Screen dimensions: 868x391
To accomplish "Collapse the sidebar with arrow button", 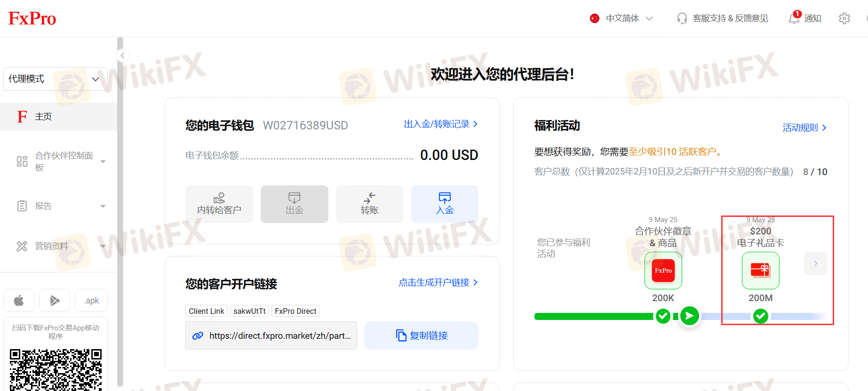I will 122,56.
